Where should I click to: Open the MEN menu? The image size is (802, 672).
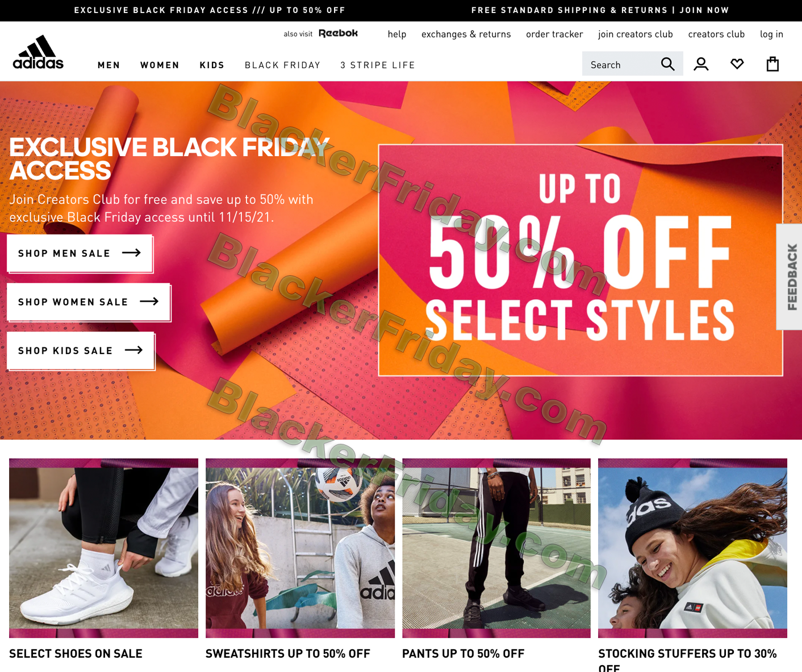[x=108, y=65]
